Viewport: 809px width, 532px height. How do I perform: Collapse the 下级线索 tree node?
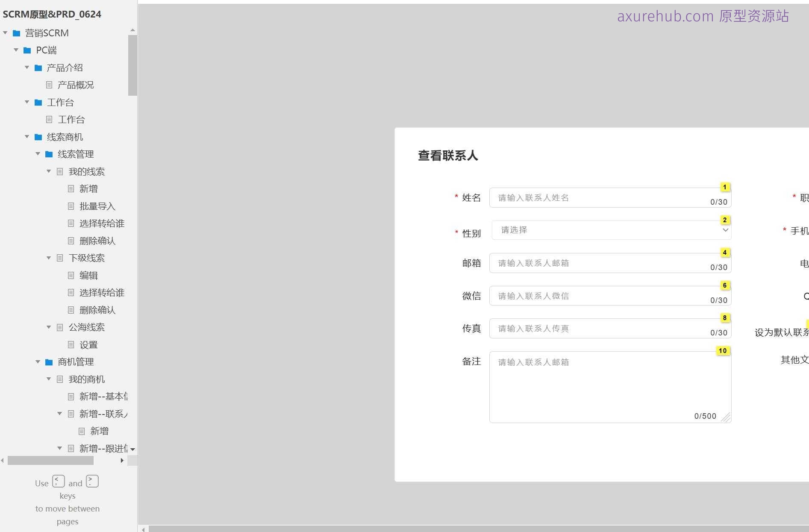tap(48, 258)
